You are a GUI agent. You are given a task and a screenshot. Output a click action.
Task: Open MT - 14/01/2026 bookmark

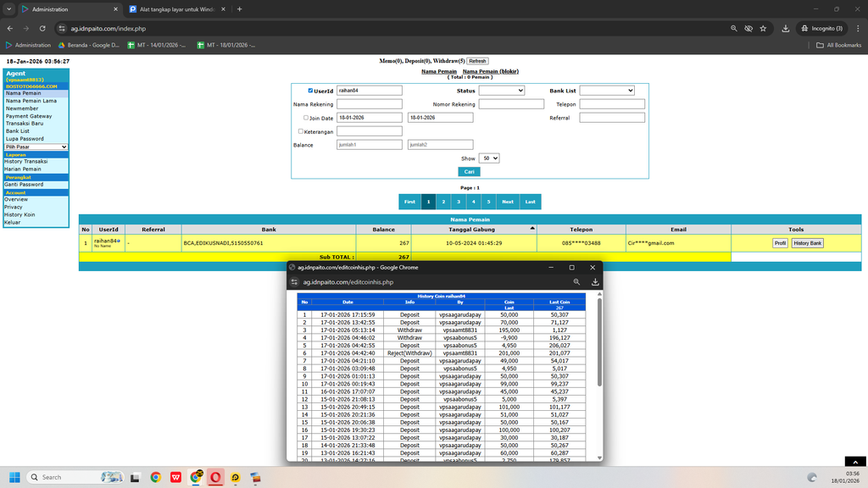[x=157, y=45]
